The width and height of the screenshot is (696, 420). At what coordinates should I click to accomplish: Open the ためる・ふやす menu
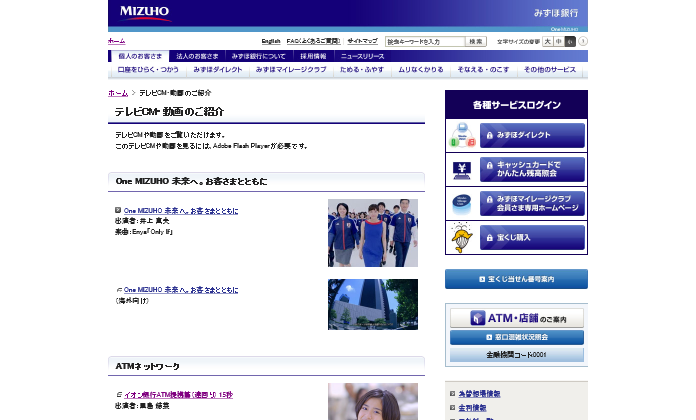pyautogui.click(x=362, y=70)
